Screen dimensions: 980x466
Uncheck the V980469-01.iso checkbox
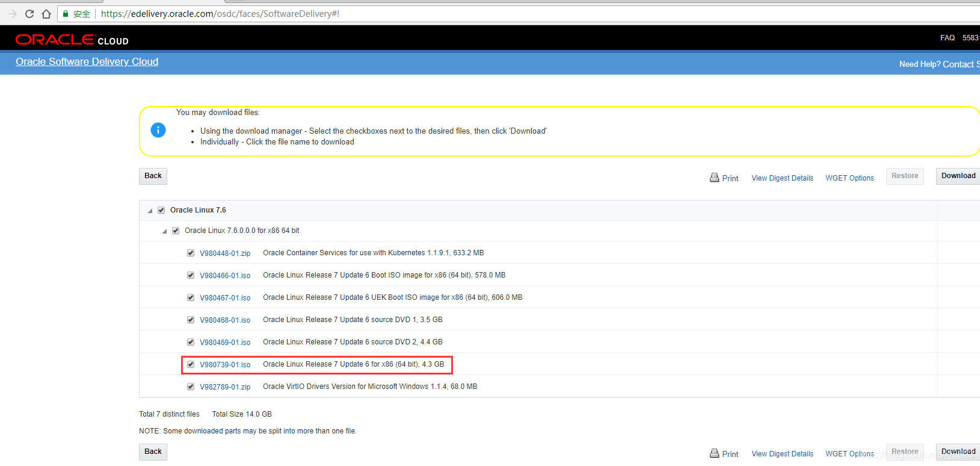coord(191,342)
